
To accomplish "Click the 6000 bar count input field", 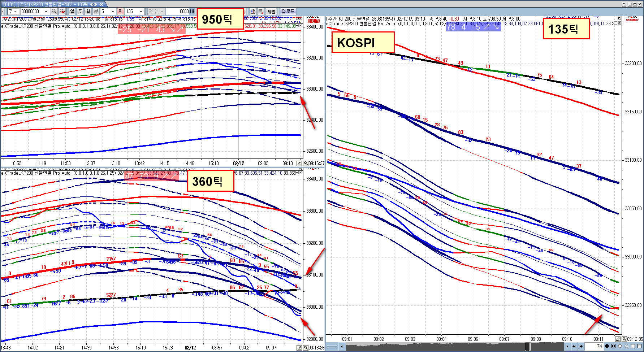I will 178,12.
